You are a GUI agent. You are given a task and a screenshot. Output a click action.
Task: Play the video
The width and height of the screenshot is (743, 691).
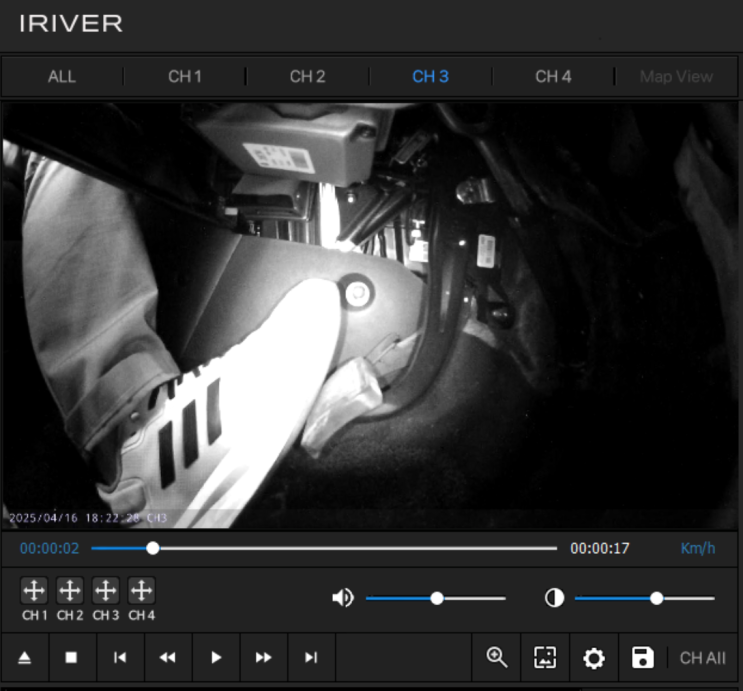tap(216, 658)
